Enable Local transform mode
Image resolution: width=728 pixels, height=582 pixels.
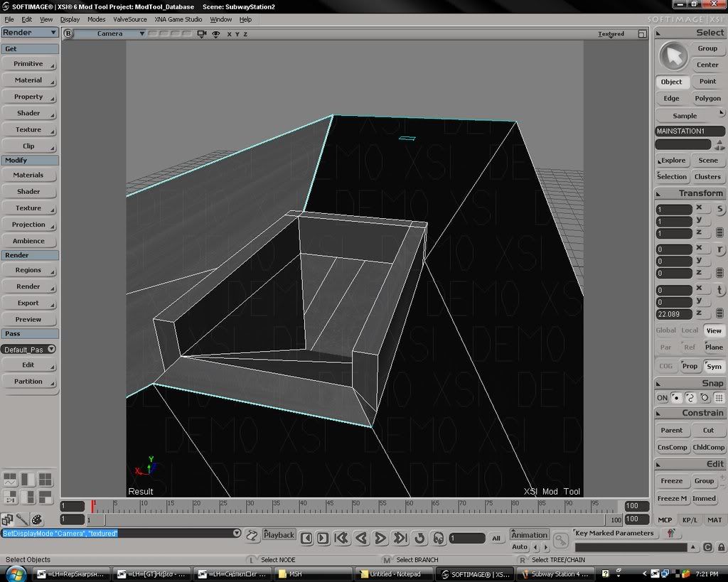[690, 330]
